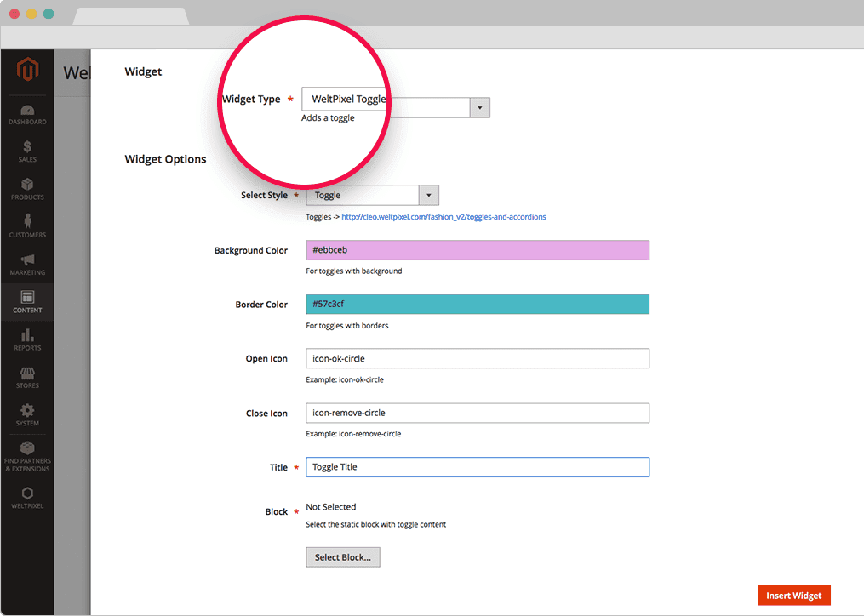Screen dimensions: 864x616
Task: Open the cleo.weltpixel.com toggles link
Action: (443, 217)
